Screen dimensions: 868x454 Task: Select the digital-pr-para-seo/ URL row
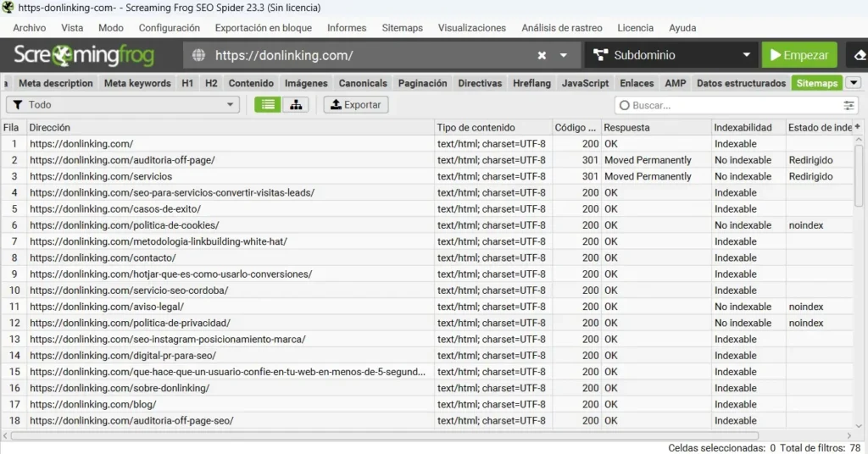[427, 356]
